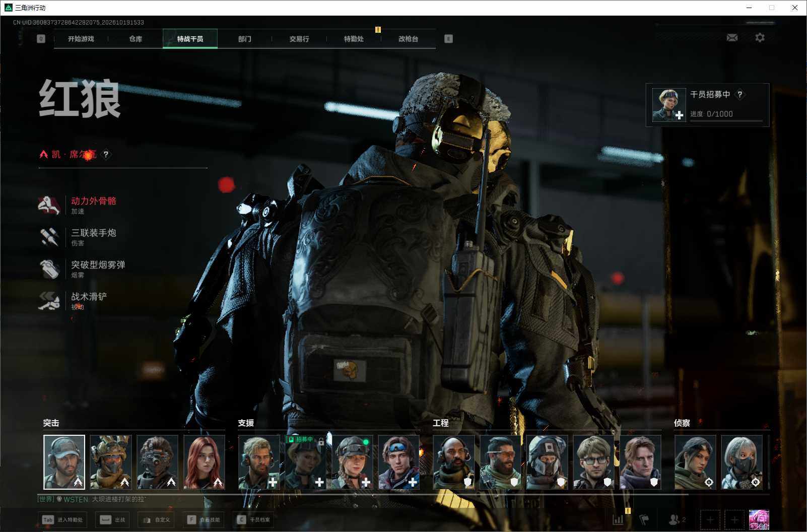Switch to the 开始游戏 tab
Image resolution: width=807 pixels, height=532 pixels.
[x=81, y=39]
